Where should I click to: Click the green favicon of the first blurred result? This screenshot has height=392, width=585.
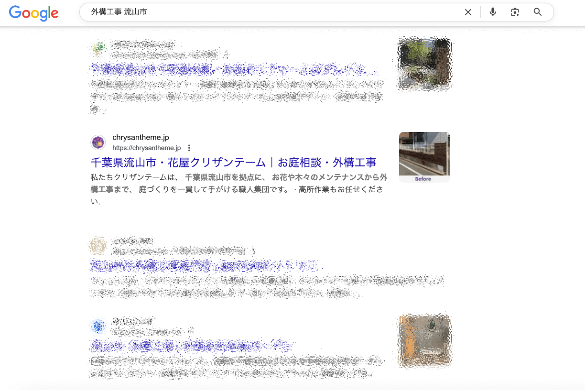click(98, 48)
